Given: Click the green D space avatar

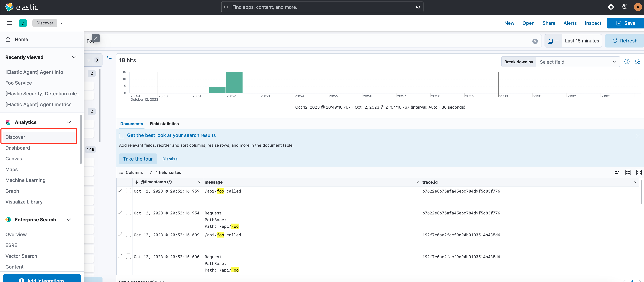Looking at the screenshot, I should pos(23,23).
